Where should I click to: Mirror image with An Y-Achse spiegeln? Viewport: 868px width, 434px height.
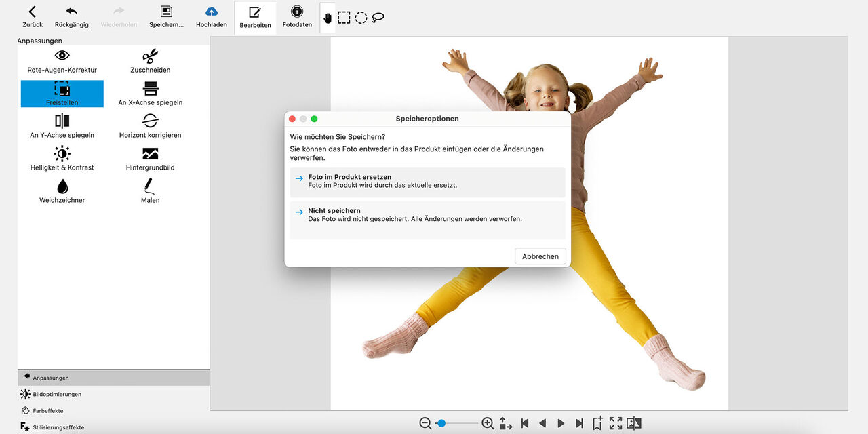tap(62, 126)
